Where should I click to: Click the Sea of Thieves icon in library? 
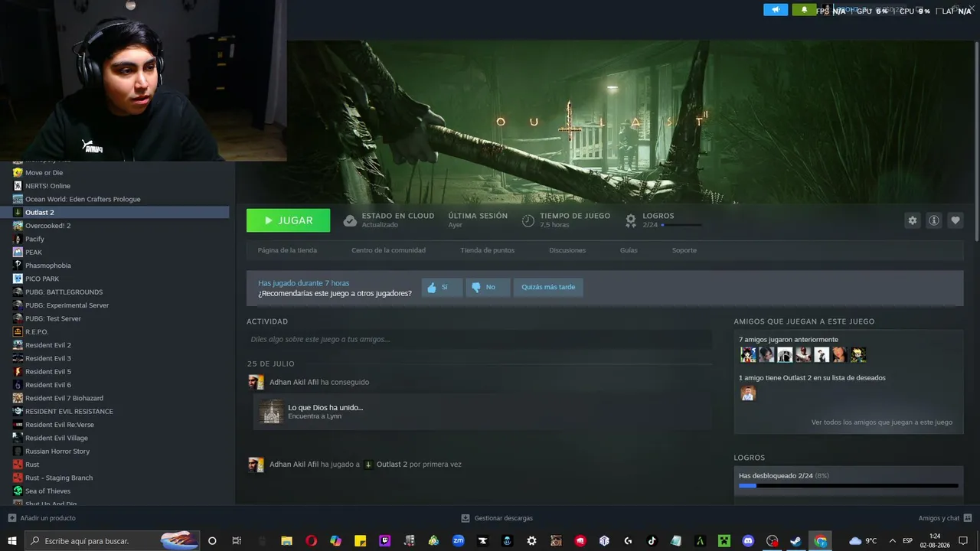point(18,491)
